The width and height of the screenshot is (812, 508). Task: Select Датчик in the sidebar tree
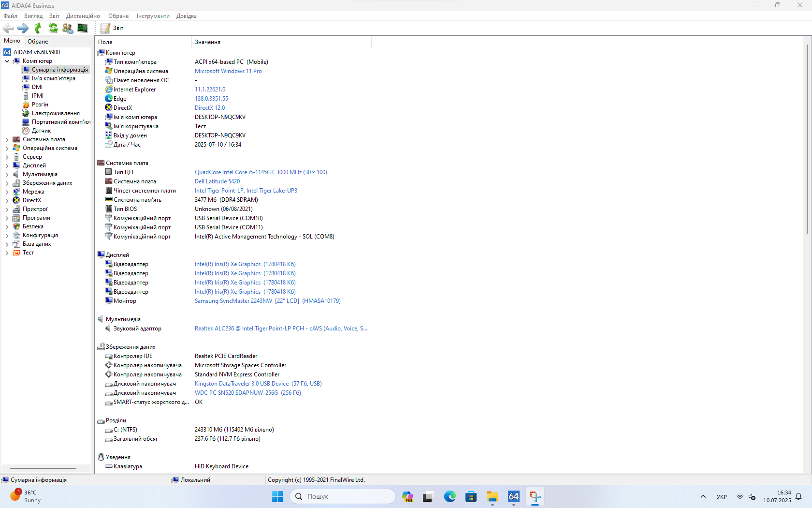[41, 131]
